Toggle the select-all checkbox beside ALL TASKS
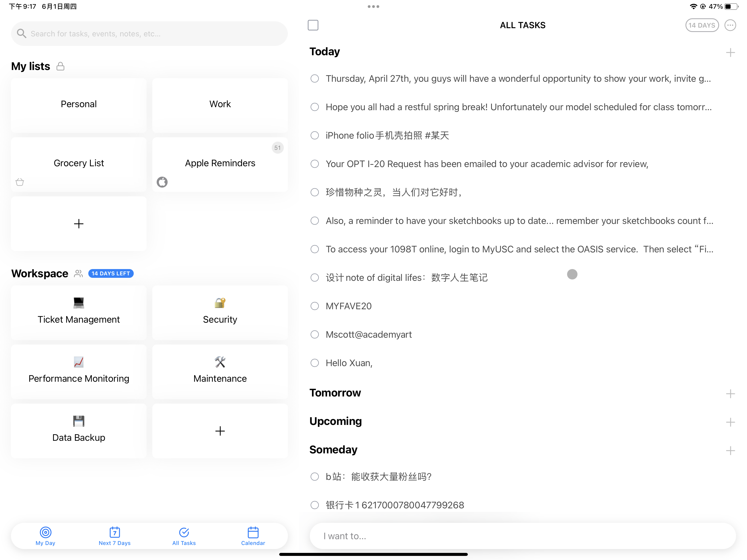This screenshot has height=560, width=747. point(313,25)
